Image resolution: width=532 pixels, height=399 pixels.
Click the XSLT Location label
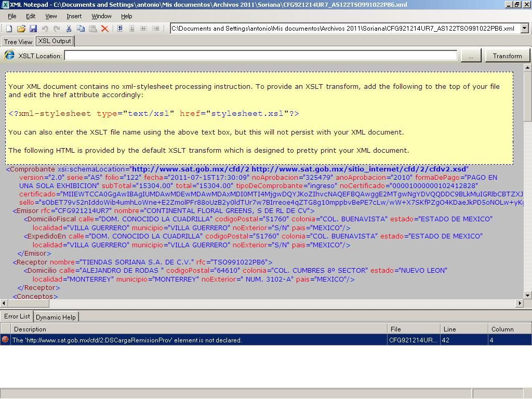[40, 56]
